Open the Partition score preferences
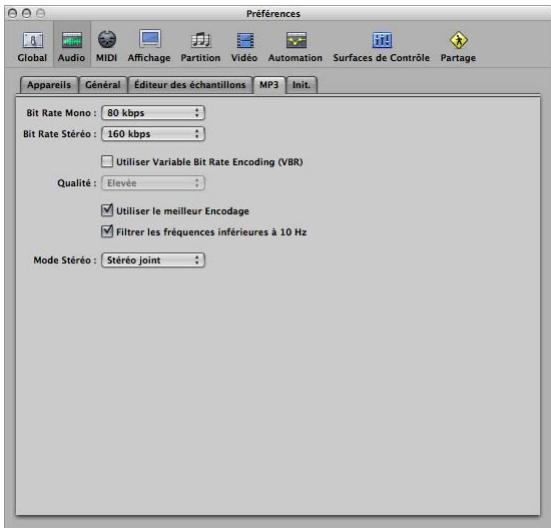The image size is (551, 528). (201, 46)
